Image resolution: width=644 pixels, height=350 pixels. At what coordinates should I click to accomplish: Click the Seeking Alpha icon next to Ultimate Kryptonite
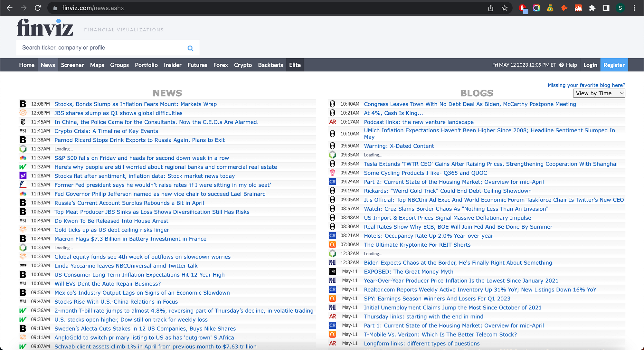coord(332,245)
